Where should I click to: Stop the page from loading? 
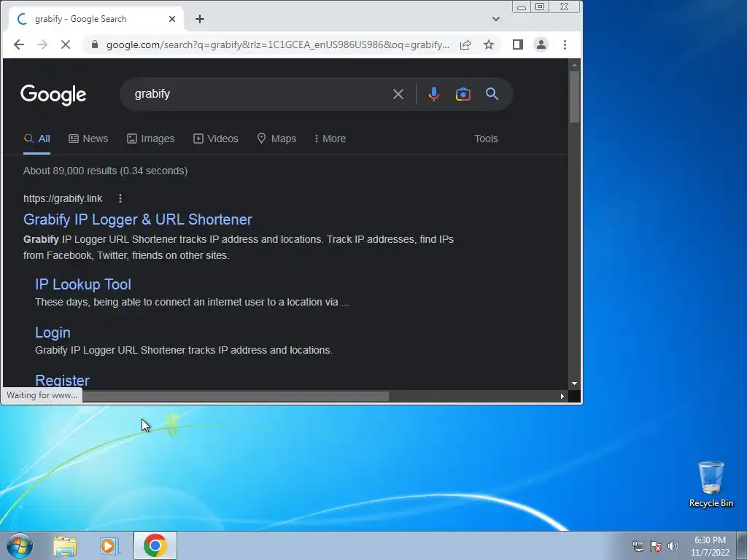(x=66, y=44)
